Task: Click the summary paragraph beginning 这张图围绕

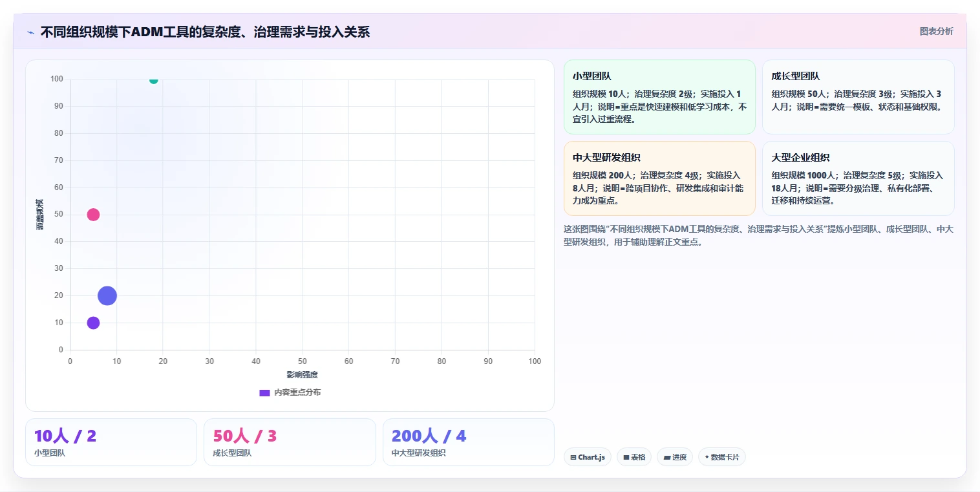Action: click(x=758, y=236)
